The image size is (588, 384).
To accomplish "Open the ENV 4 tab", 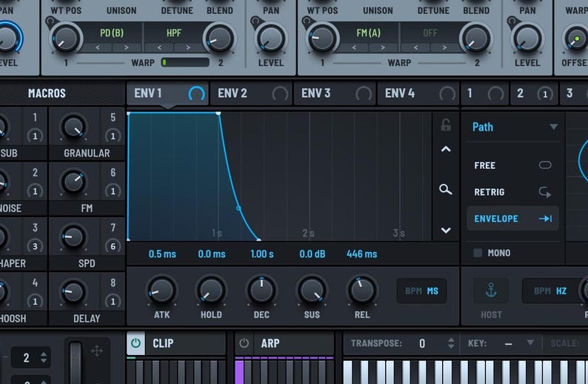I will coord(418,93).
